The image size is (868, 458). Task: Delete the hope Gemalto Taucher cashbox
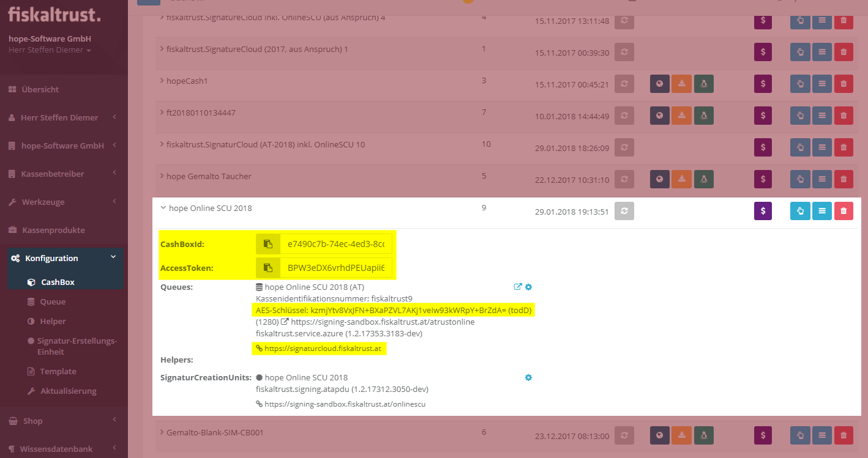pyautogui.click(x=844, y=179)
